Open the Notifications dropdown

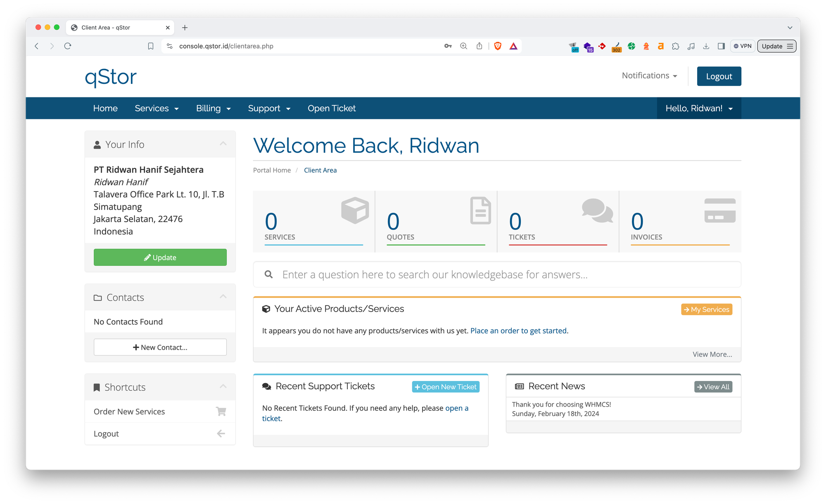coord(650,76)
